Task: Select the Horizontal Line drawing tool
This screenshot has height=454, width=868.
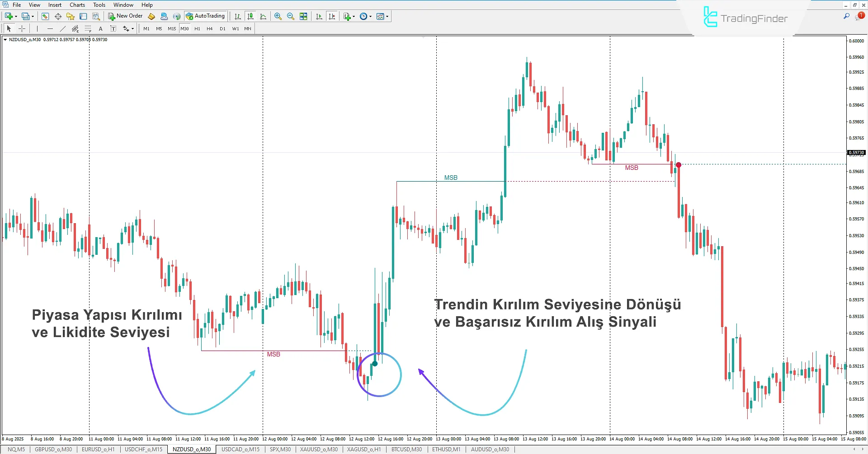Action: click(x=50, y=28)
